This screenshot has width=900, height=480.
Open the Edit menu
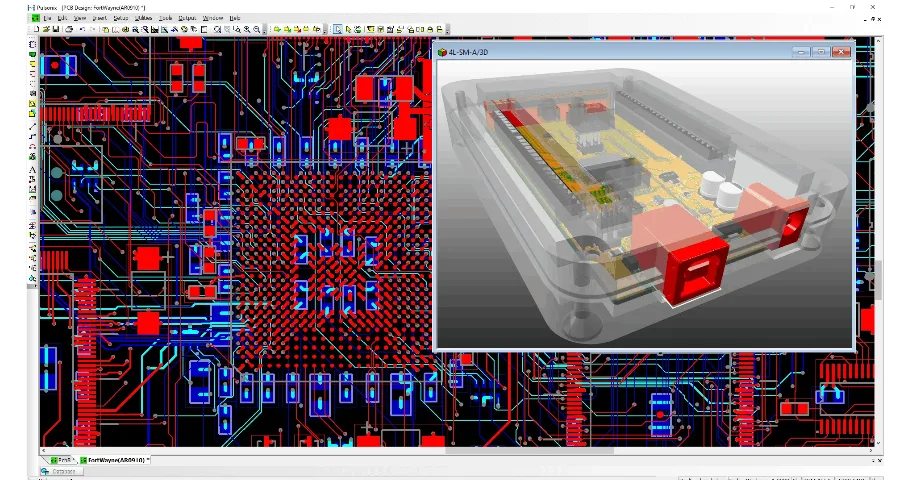[x=63, y=18]
